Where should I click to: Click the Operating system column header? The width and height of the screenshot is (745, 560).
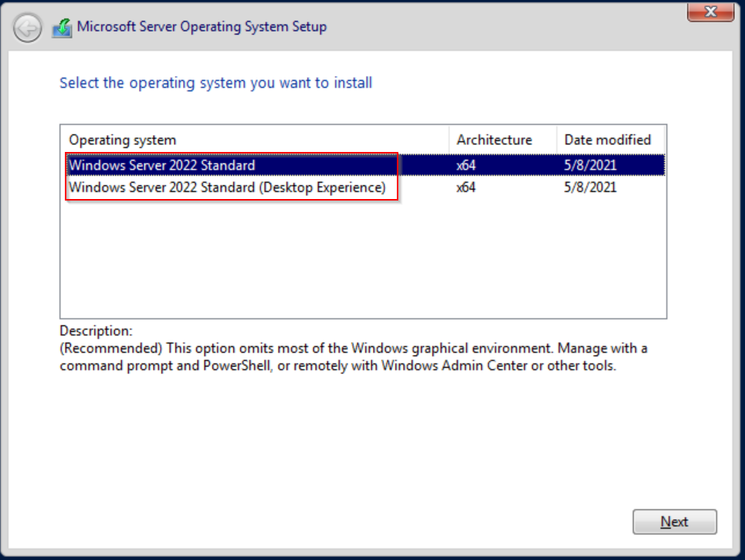coord(123,140)
